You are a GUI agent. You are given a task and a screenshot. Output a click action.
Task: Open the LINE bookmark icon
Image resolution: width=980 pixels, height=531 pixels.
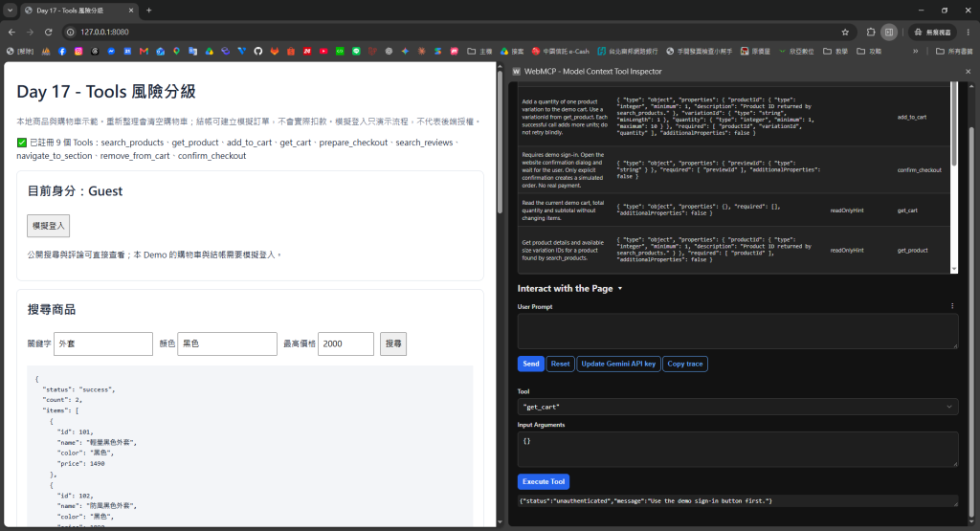coord(356,52)
